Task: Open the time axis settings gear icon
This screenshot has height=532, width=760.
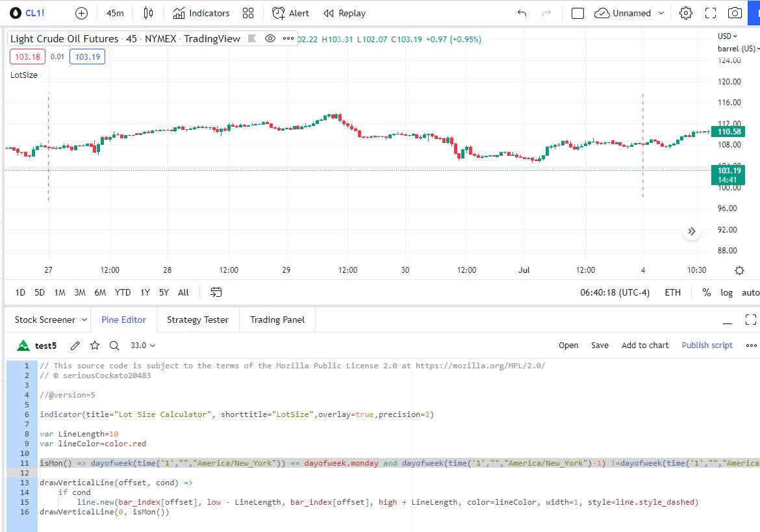Action: (739, 270)
